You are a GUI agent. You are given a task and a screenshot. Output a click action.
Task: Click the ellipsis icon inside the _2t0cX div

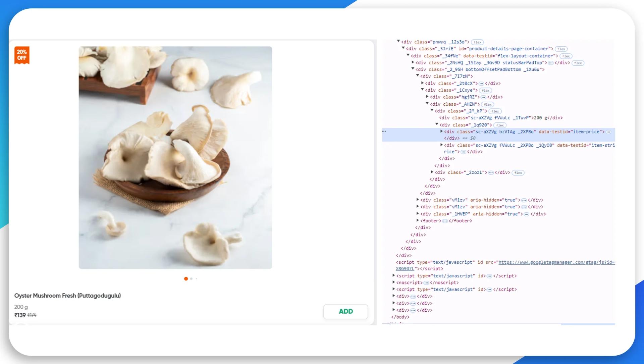[x=481, y=84]
